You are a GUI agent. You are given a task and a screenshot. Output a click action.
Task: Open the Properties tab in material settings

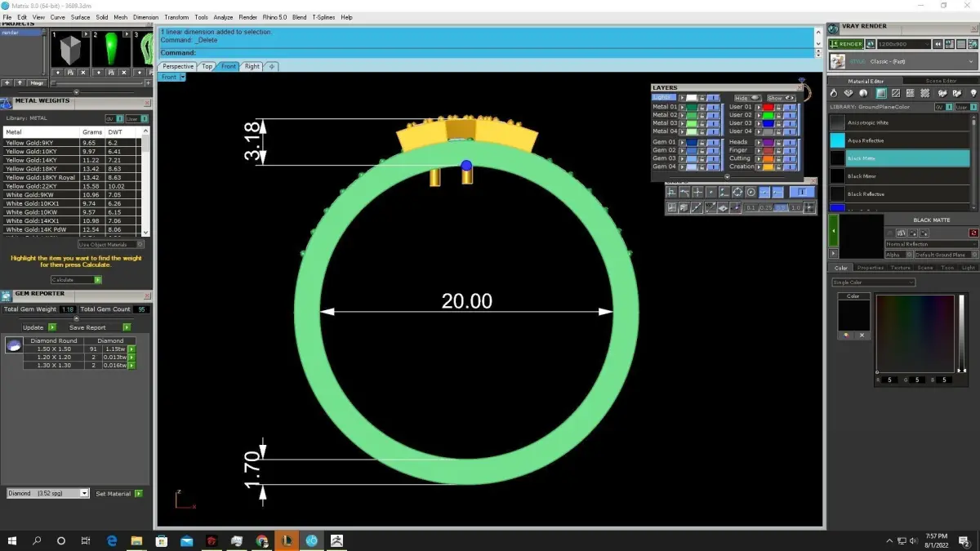pos(871,268)
